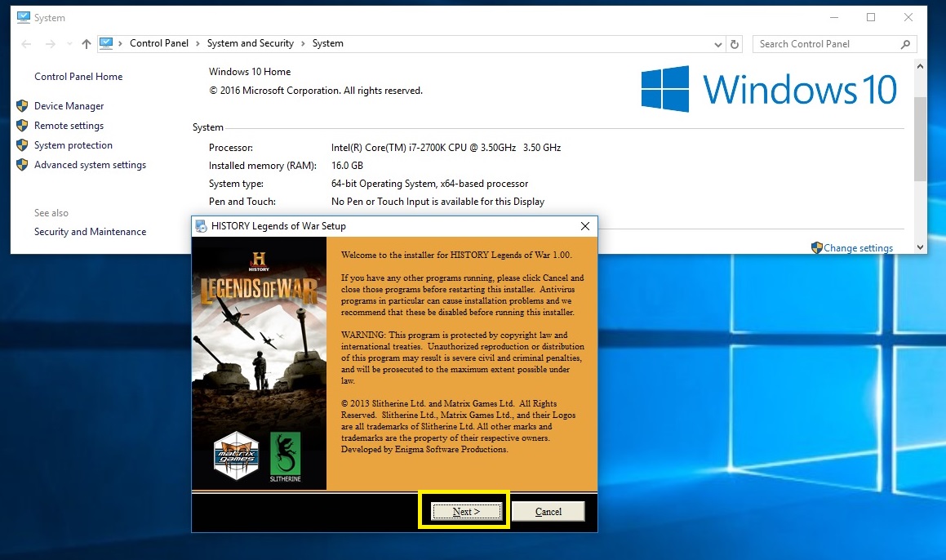Click the Search Control Panel field

click(834, 44)
